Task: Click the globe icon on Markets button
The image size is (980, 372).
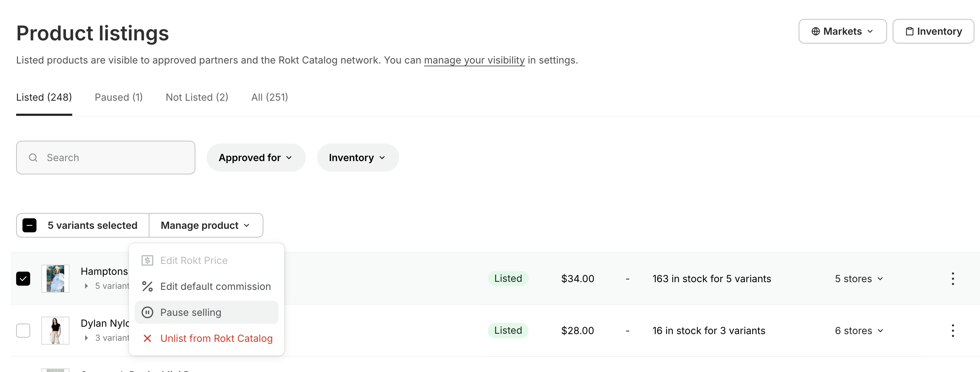Action: 815,31
